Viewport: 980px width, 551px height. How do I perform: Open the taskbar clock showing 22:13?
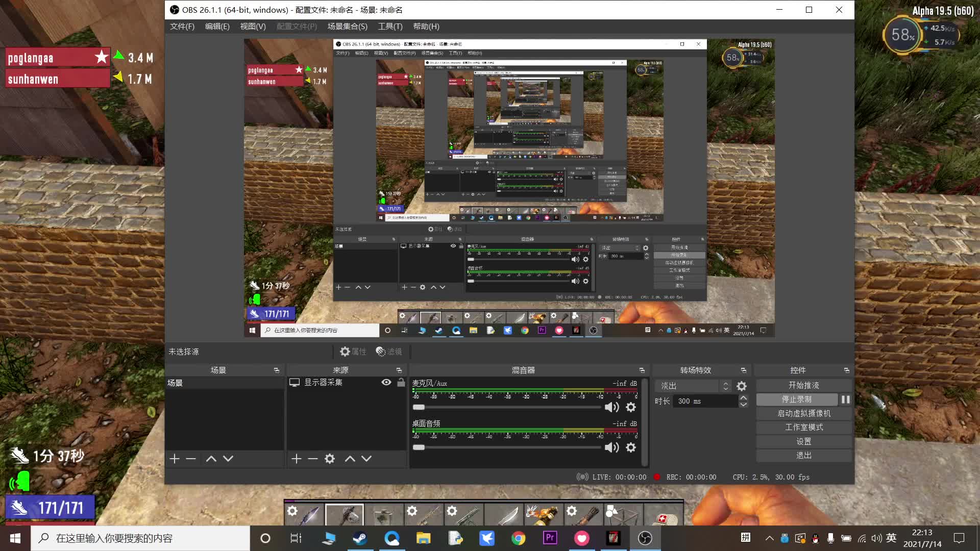(x=922, y=538)
